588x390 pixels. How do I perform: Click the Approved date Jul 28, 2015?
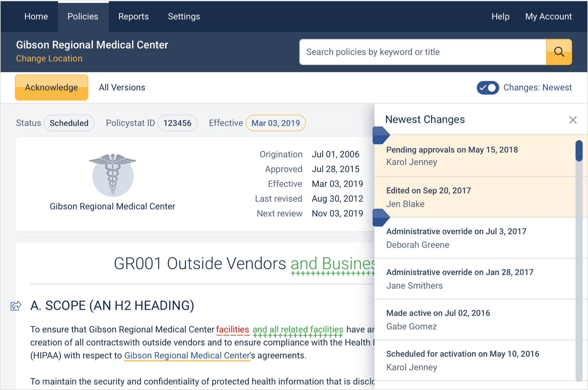[x=336, y=169]
